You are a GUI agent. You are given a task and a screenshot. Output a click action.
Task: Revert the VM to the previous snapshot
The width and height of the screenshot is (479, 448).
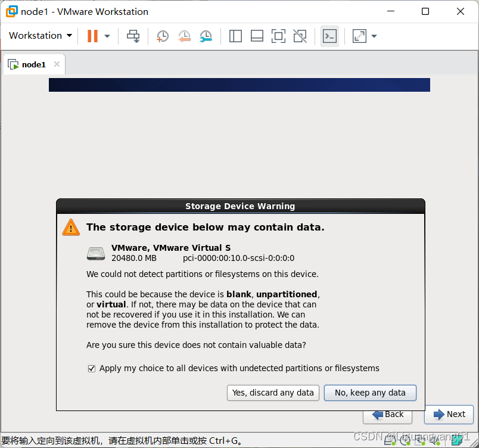tap(184, 36)
